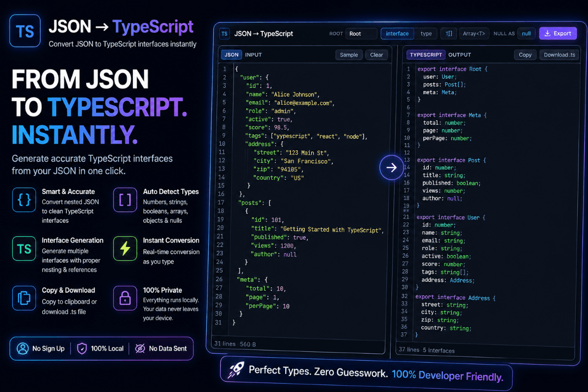Copy the TypeScript output

click(x=525, y=55)
